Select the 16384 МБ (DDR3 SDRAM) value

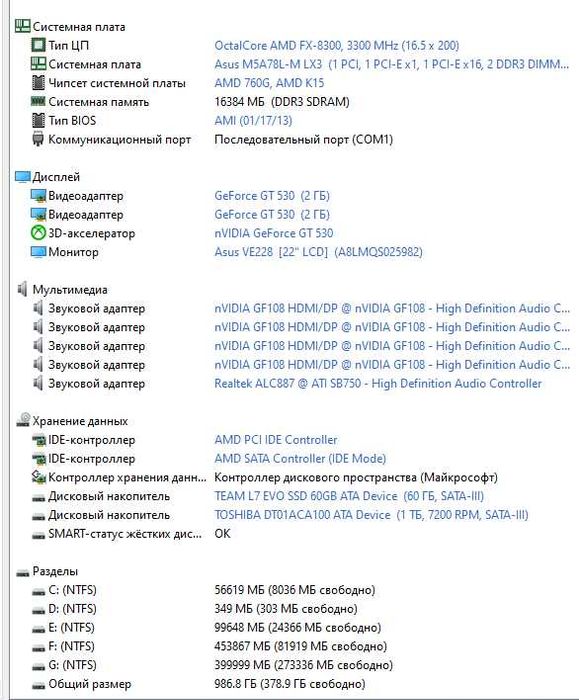tap(282, 101)
